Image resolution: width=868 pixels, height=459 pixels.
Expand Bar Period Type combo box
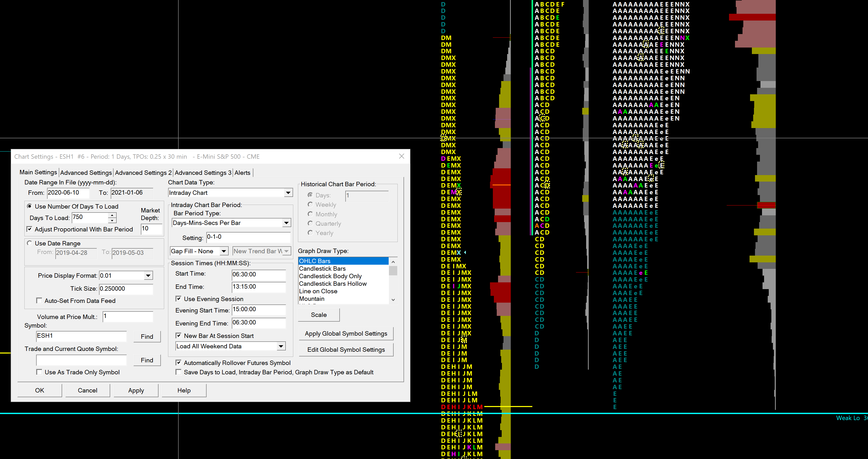286,223
